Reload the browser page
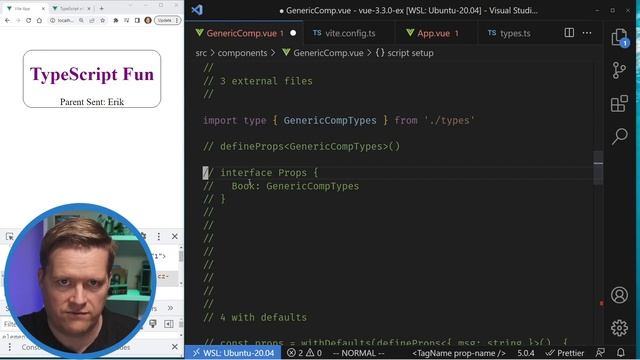The image size is (640, 360). (29, 20)
